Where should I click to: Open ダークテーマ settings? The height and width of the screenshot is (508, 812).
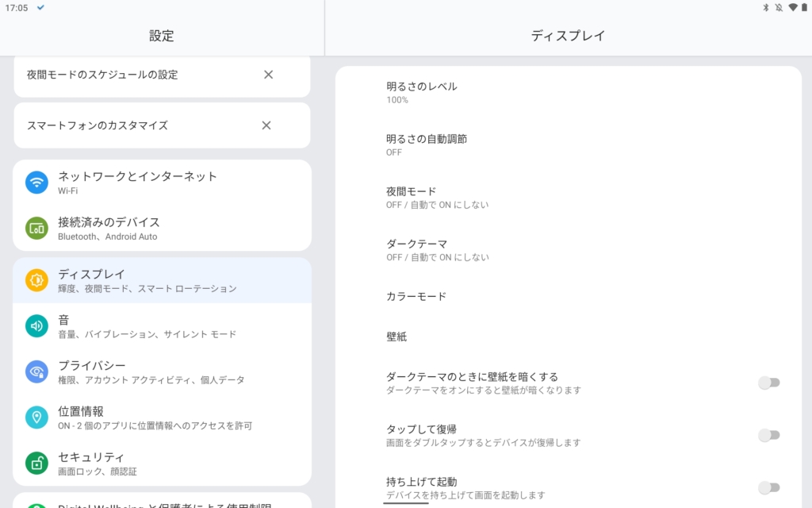[x=555, y=249]
